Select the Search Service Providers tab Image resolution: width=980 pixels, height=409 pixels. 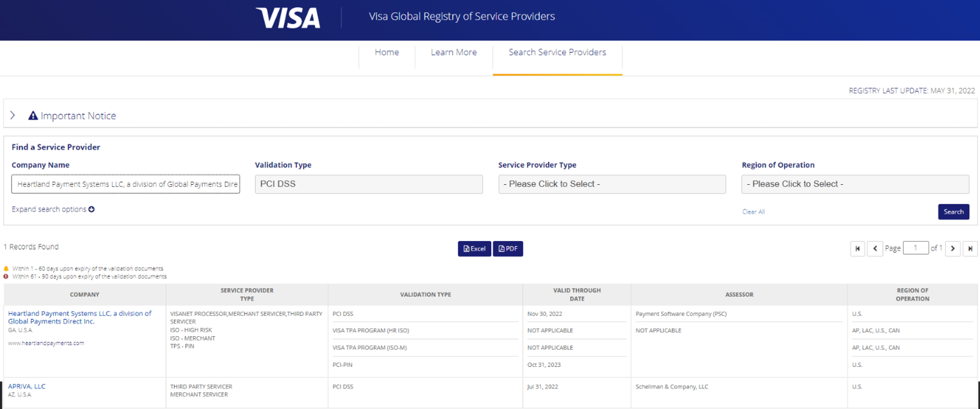tap(557, 52)
